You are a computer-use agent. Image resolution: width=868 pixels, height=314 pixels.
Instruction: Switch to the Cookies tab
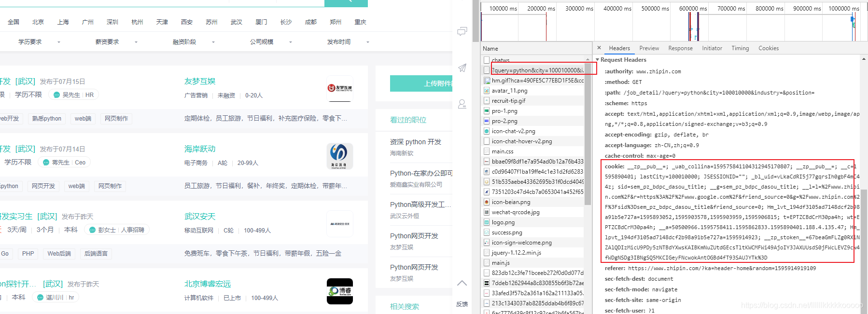[769, 48]
